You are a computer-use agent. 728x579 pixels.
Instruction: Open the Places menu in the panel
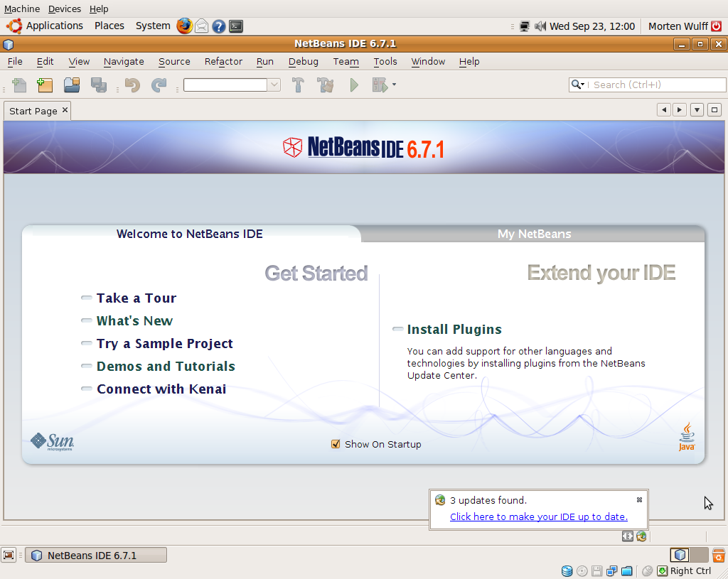109,26
